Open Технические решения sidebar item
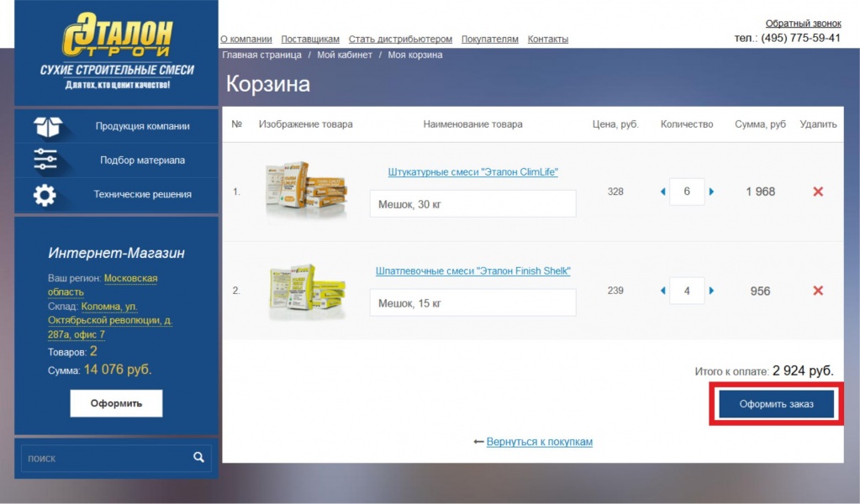860x504 pixels. (116, 195)
